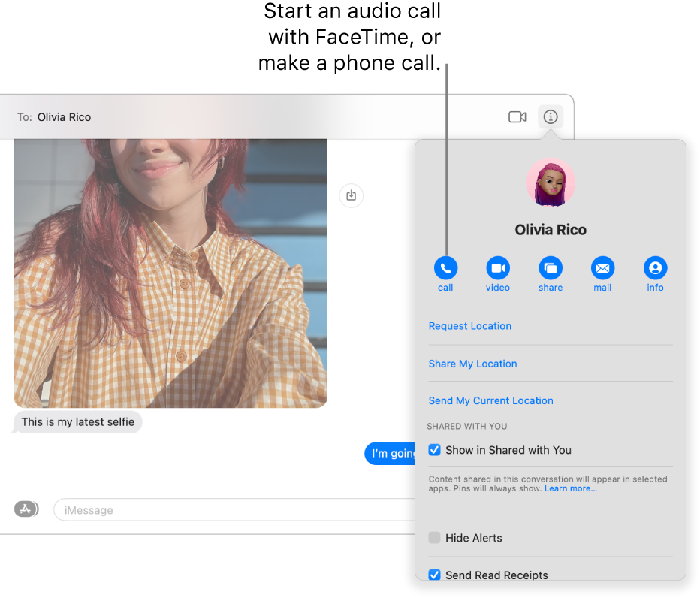The width and height of the screenshot is (700, 598).
Task: Click Share My Location
Action: [x=472, y=364]
